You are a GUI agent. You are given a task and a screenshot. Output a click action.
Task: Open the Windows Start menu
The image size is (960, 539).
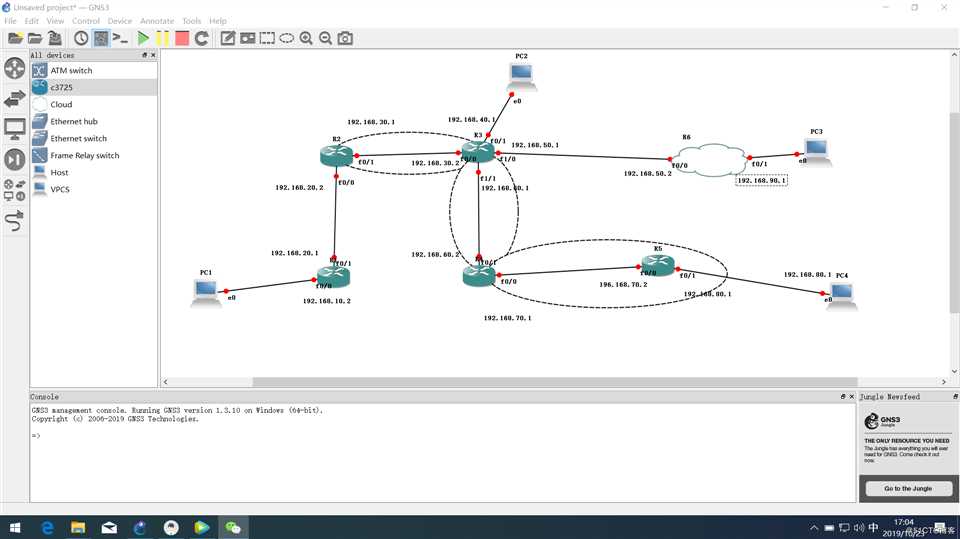[15, 527]
